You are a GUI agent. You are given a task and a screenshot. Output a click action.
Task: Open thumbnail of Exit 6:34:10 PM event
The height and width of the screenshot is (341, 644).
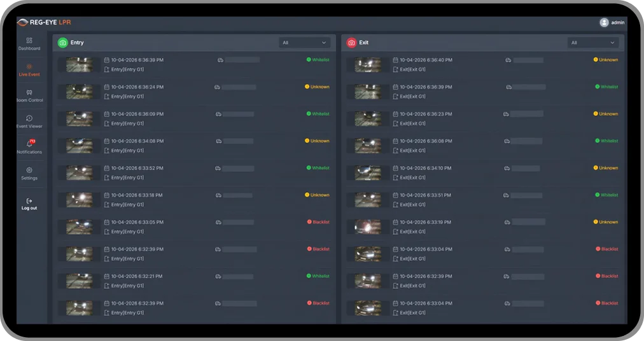[x=368, y=172]
